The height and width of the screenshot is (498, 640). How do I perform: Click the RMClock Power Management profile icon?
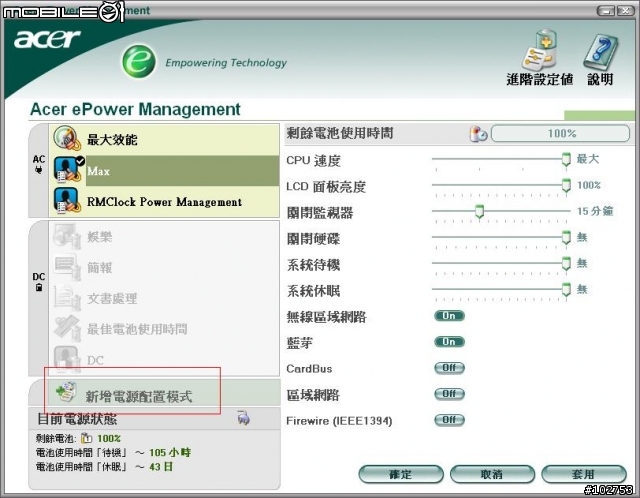[66, 200]
